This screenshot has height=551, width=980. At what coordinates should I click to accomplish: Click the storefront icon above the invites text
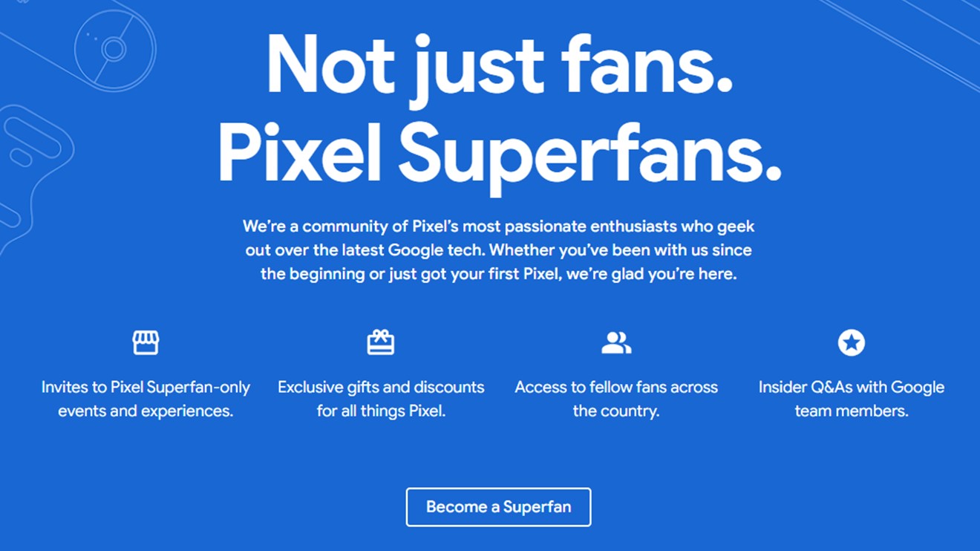(x=146, y=342)
